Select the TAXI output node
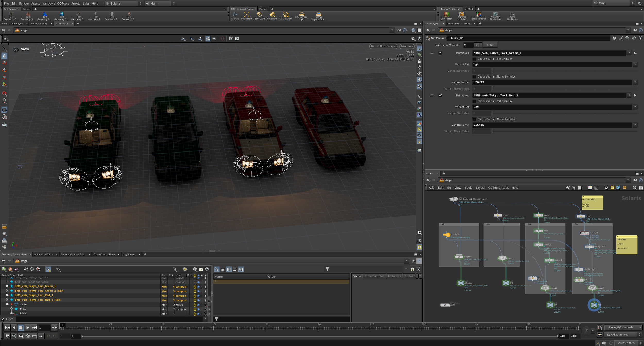 pyautogui.click(x=594, y=305)
